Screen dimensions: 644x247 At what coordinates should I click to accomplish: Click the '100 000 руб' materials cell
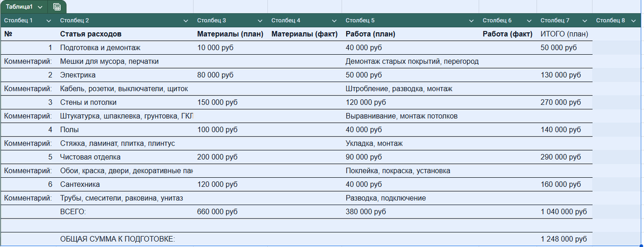[x=231, y=129]
